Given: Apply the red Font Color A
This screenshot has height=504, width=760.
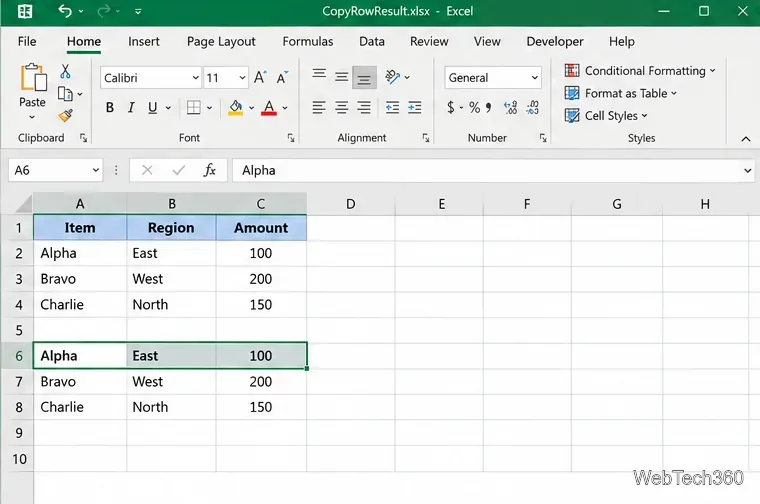Looking at the screenshot, I should click(x=269, y=108).
